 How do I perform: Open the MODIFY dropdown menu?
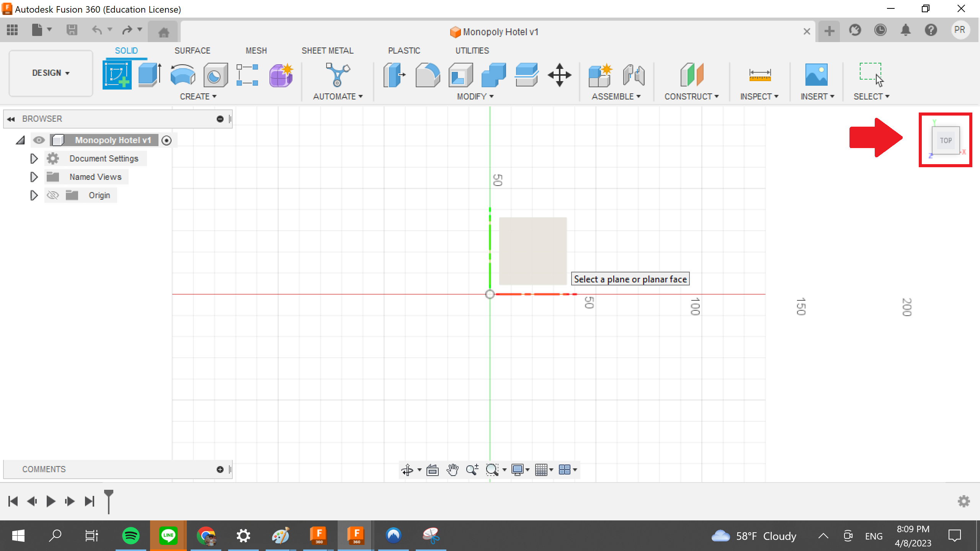[x=474, y=96]
